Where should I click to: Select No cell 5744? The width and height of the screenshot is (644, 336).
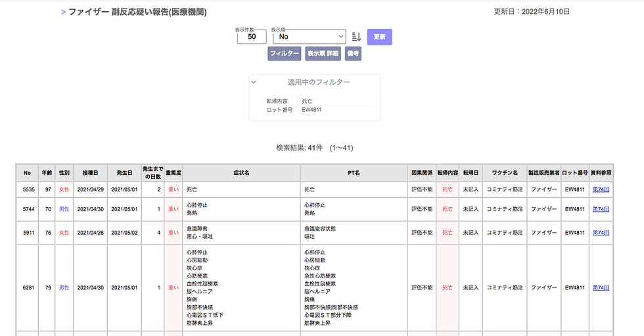[x=28, y=209]
